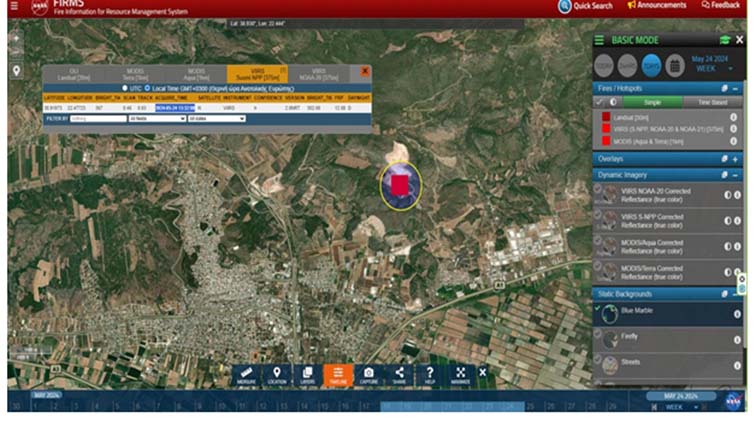Open Feedback link
756x423 pixels.
click(x=720, y=5)
